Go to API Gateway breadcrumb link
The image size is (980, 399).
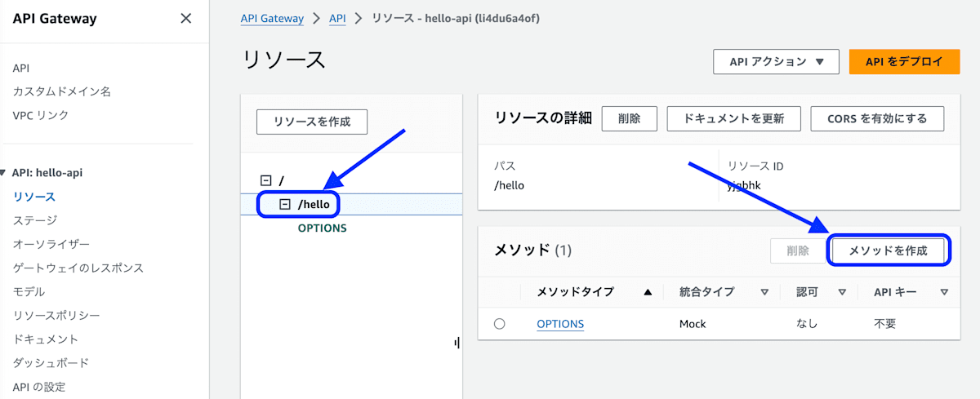click(x=272, y=18)
